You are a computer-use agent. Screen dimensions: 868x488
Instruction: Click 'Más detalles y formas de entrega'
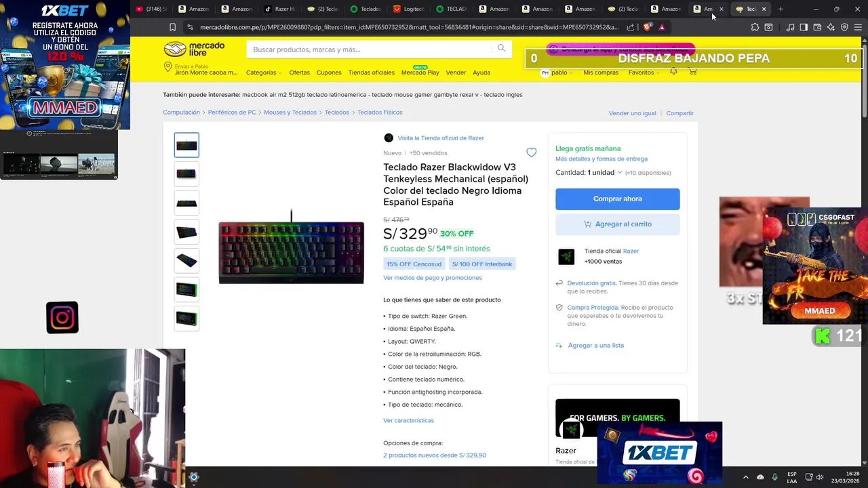pyautogui.click(x=601, y=159)
